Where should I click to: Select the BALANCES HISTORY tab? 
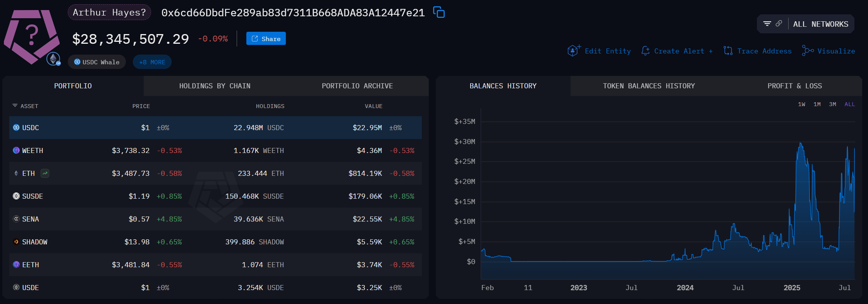click(x=503, y=86)
